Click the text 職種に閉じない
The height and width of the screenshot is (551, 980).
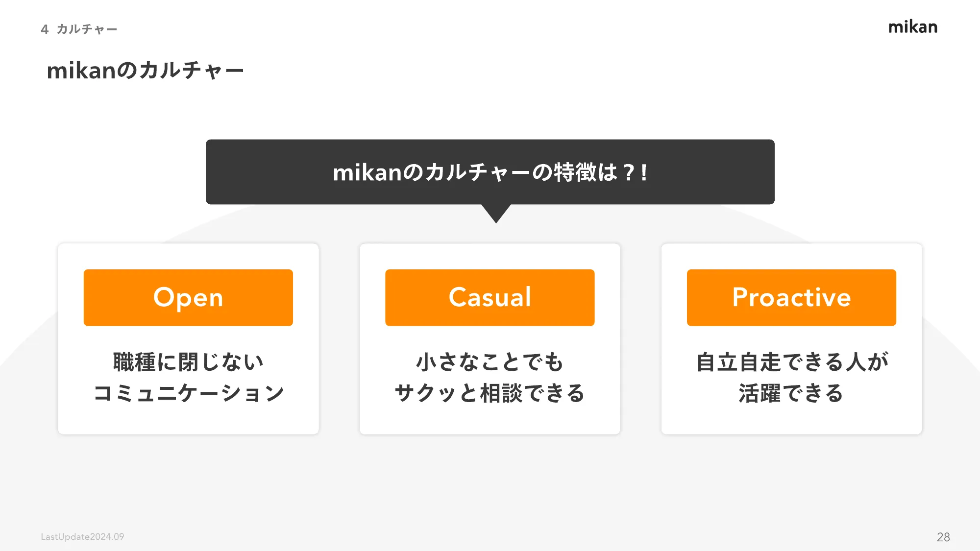click(x=189, y=362)
